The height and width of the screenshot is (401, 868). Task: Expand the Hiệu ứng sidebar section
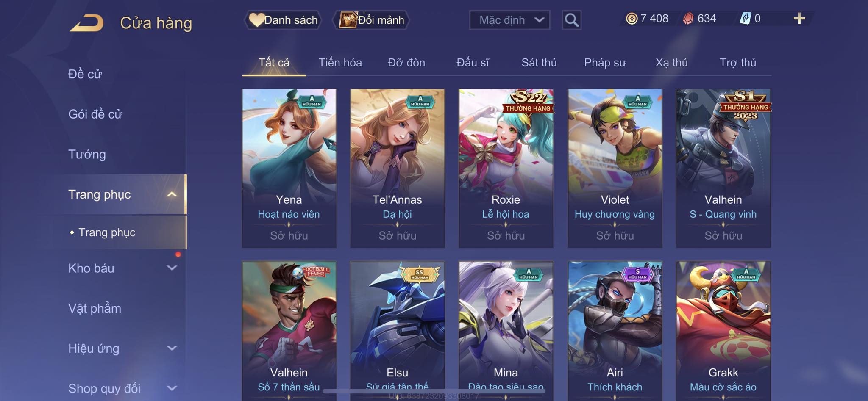pyautogui.click(x=172, y=348)
